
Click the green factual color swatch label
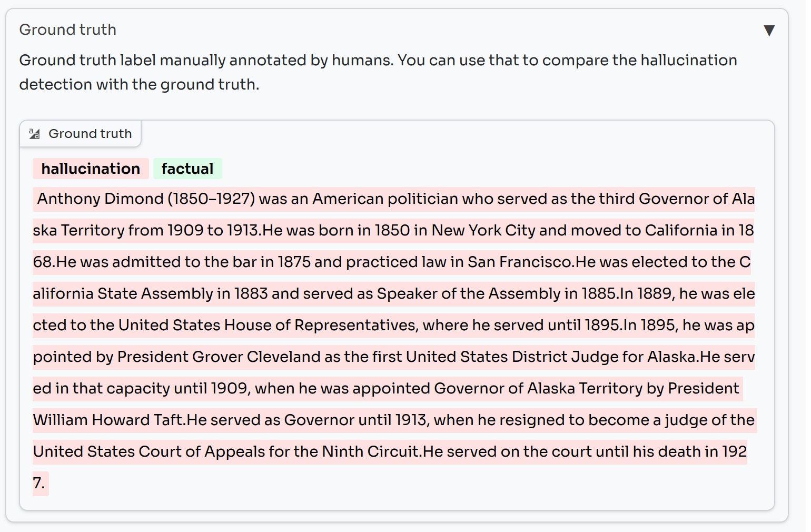[x=187, y=169]
